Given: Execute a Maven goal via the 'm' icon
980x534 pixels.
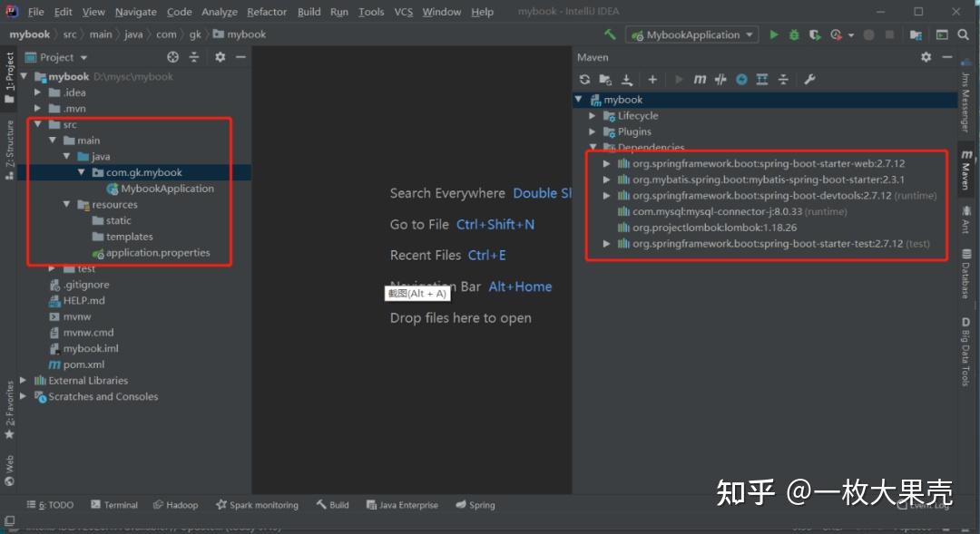Looking at the screenshot, I should click(x=700, y=79).
